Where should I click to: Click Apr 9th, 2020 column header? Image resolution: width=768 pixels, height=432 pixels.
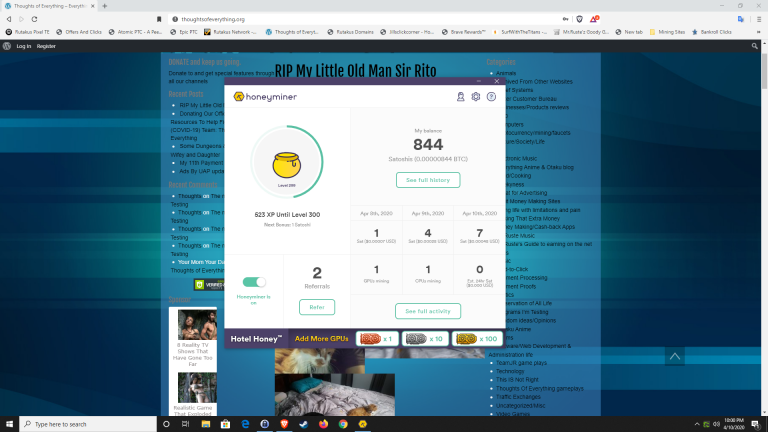pos(428,213)
